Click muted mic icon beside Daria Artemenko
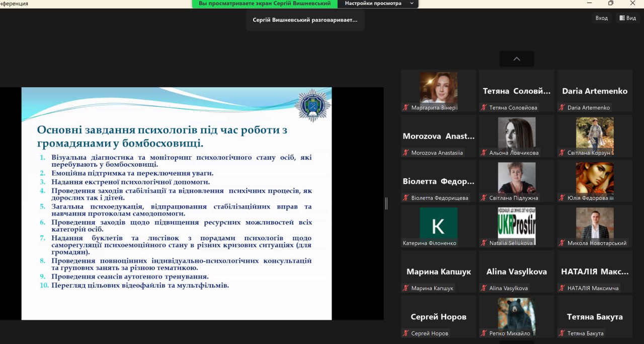The height and width of the screenshot is (344, 644). click(x=561, y=108)
